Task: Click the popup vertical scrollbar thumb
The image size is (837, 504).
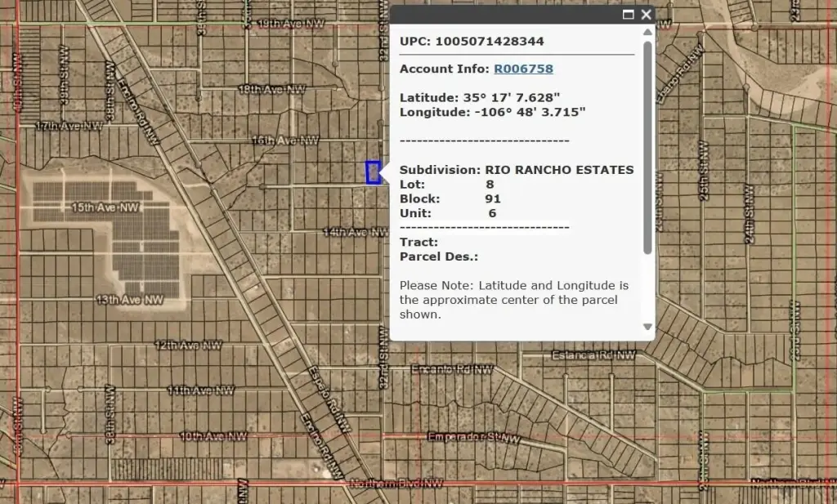Action: pos(647,147)
